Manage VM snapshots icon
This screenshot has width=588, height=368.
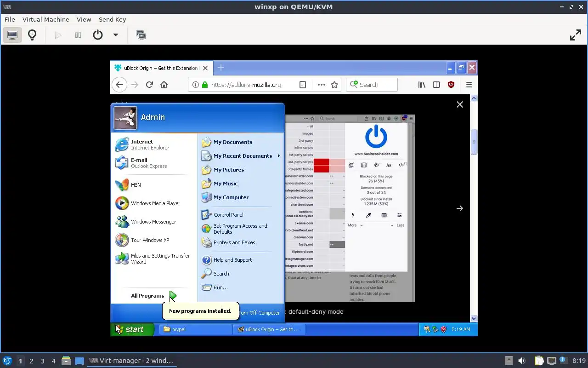coord(141,35)
